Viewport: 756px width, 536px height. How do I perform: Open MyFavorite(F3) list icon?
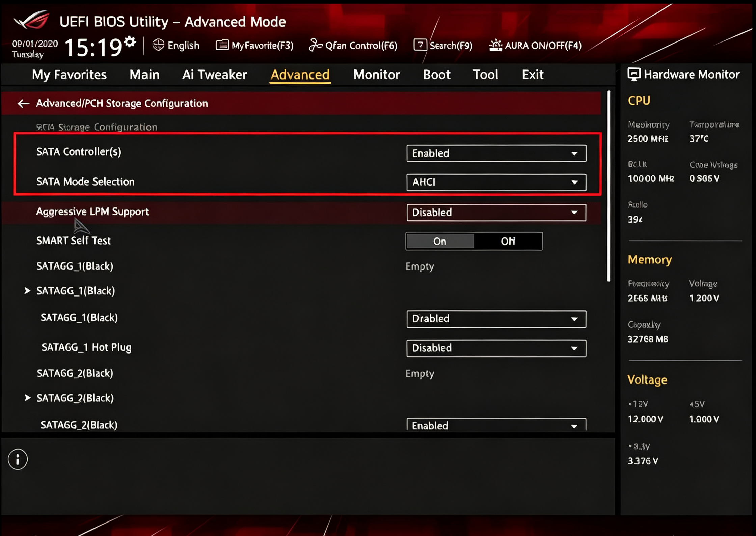[222, 45]
